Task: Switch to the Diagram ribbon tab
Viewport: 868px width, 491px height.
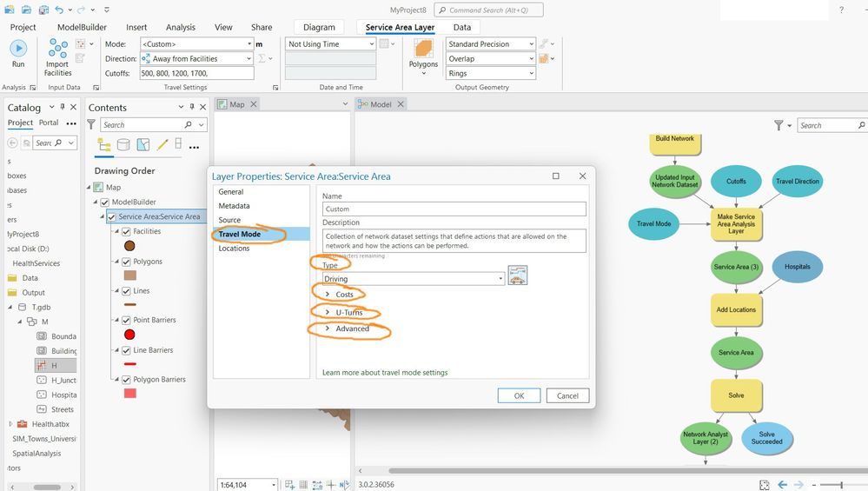Action: pos(319,27)
